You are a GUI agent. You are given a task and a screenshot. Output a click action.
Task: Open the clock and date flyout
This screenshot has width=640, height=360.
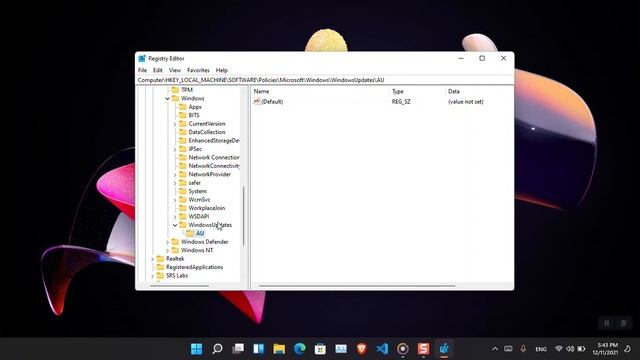tap(605, 349)
